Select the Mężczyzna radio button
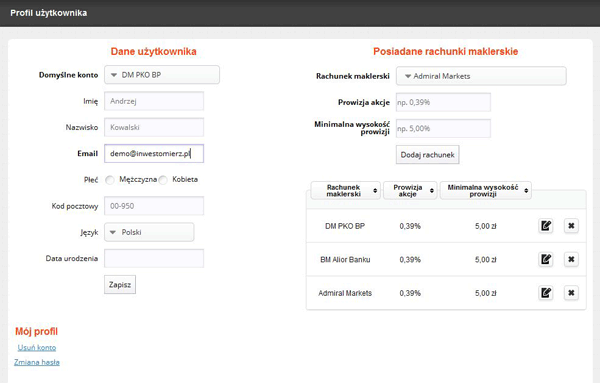The height and width of the screenshot is (383, 600). [110, 180]
